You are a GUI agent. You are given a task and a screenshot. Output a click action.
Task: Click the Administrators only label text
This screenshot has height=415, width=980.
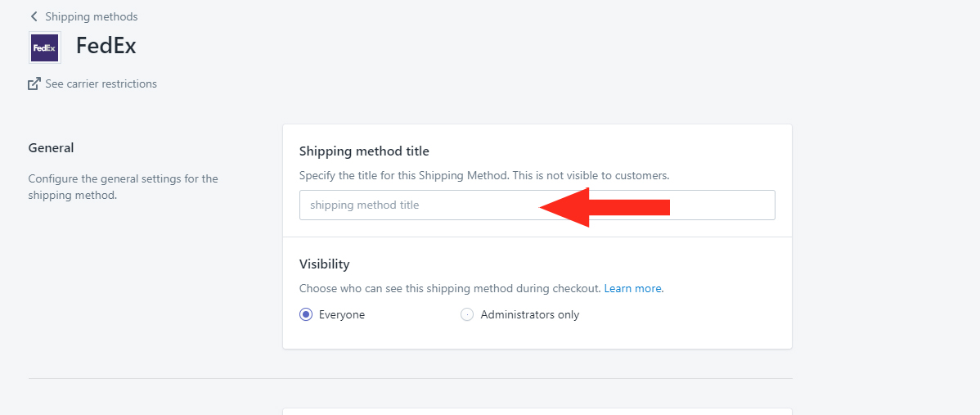click(530, 315)
